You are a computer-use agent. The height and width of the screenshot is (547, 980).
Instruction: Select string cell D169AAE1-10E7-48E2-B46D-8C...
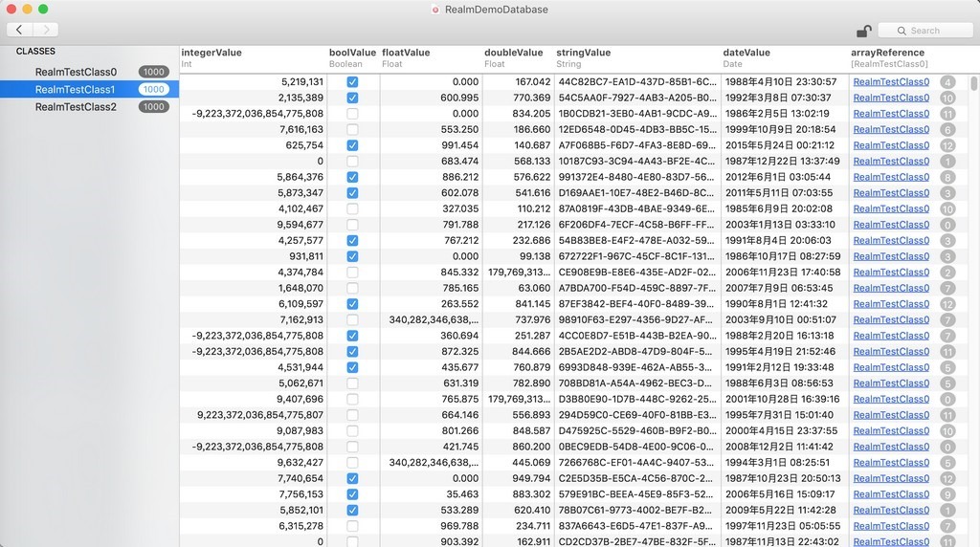[x=637, y=193]
